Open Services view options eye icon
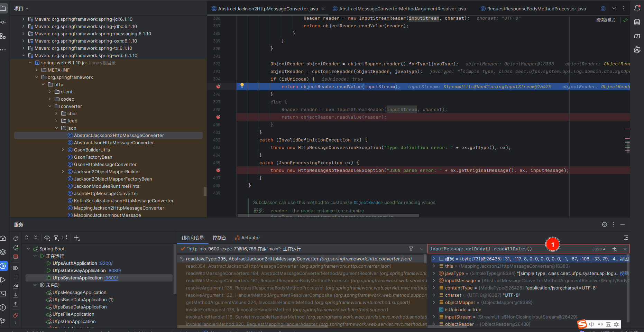The image size is (644, 332). point(47,238)
